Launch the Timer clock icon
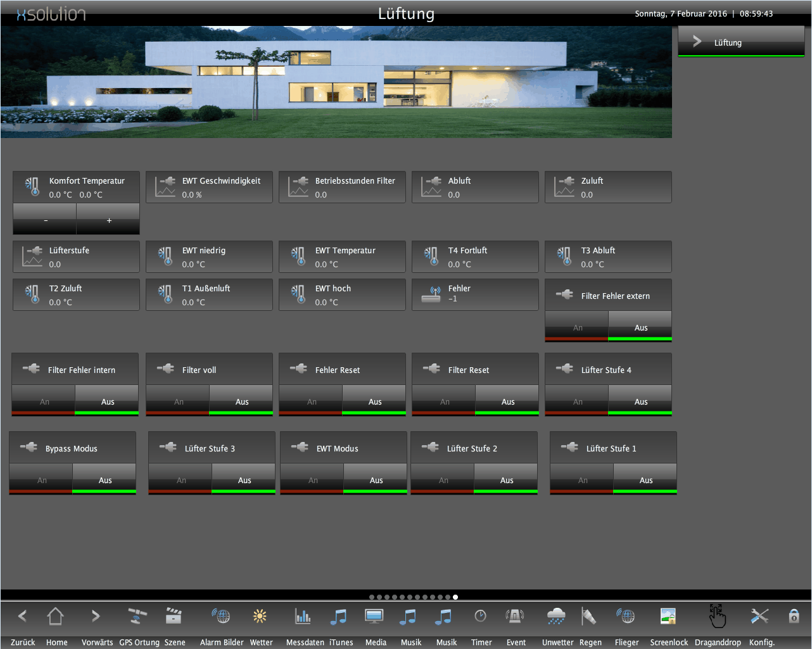Screen dimensions: 812x649 [x=481, y=616]
